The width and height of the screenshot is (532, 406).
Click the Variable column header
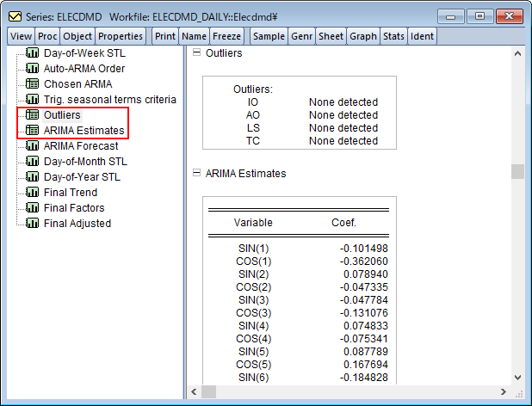[x=253, y=223]
